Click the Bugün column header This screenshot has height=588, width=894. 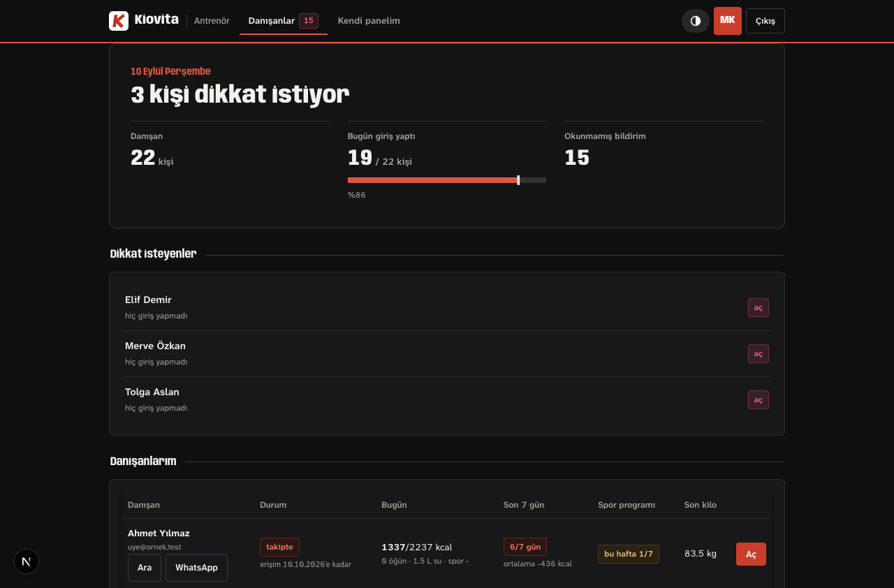coord(394,505)
